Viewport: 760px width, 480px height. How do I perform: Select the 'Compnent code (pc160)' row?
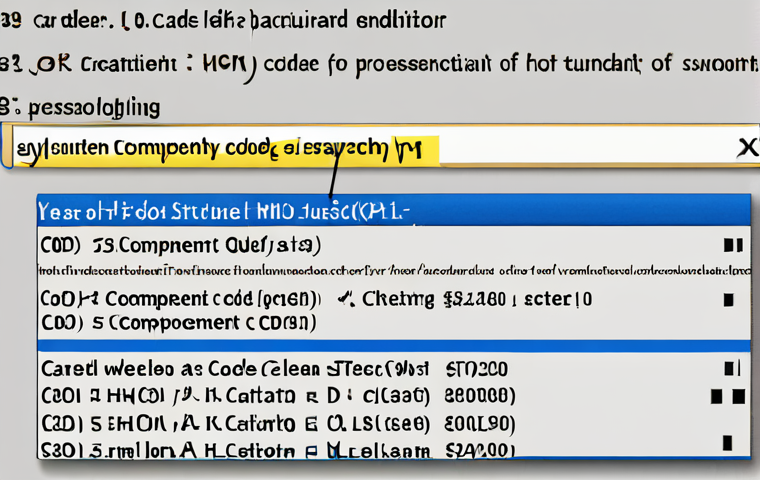[x=180, y=298]
